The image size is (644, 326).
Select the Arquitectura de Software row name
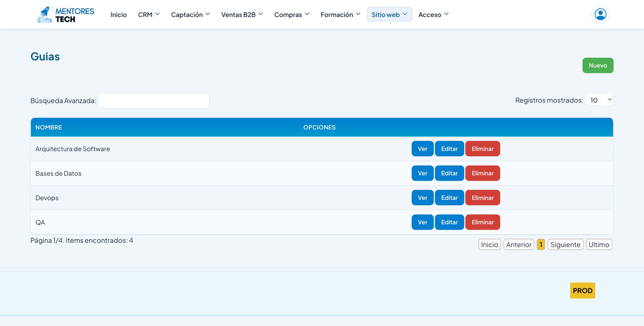click(x=73, y=149)
